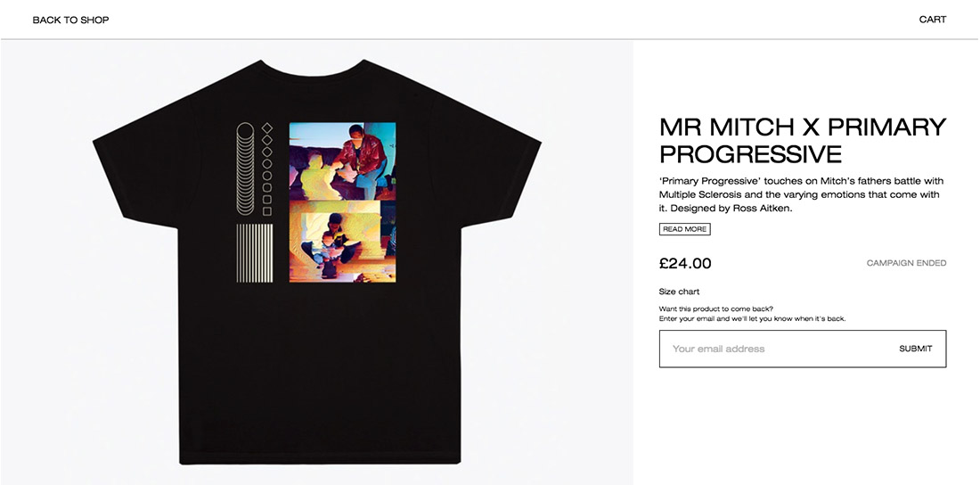Click the small square shape above the stripes
Screen dimensions: 980x485
coord(267,211)
